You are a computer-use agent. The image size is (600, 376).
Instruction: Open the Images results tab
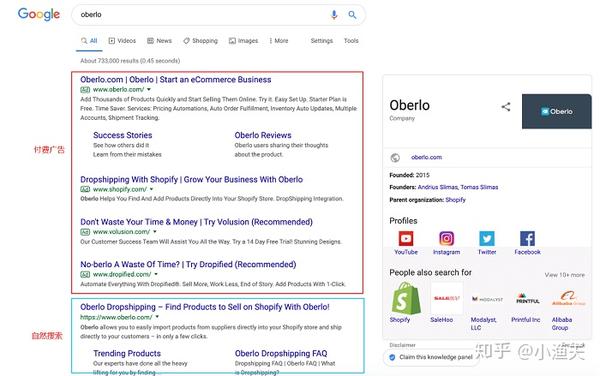pos(243,41)
